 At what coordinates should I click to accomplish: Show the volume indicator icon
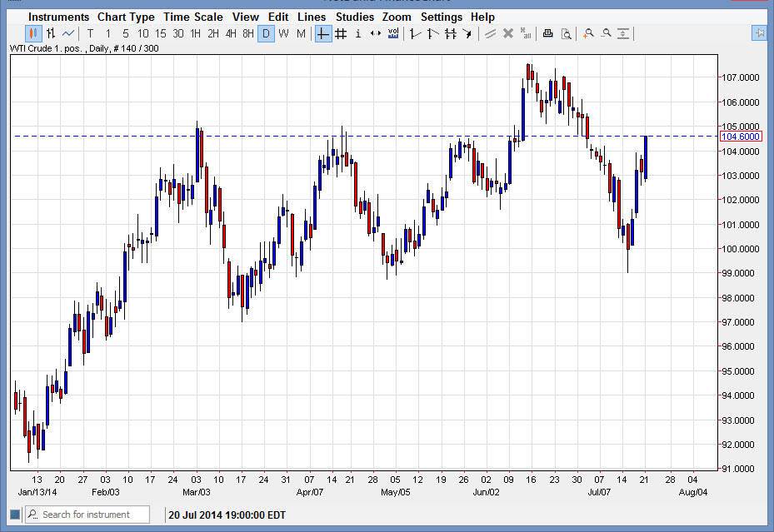pos(393,33)
